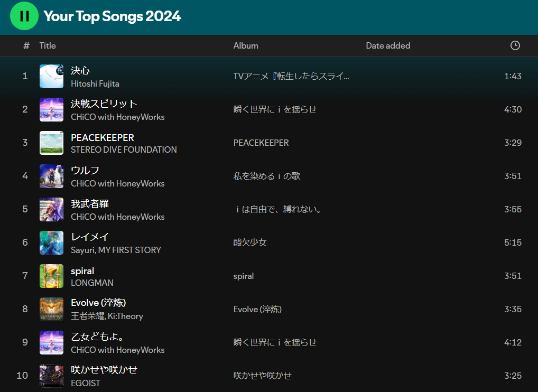
Task: Open hourglass album art for spiral track
Action: coord(51,276)
